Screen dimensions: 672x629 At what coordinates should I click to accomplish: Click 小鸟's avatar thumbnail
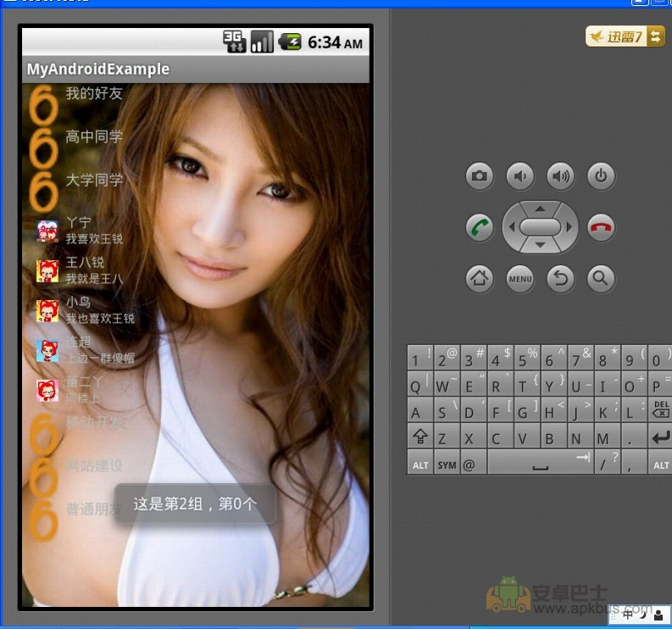47,311
